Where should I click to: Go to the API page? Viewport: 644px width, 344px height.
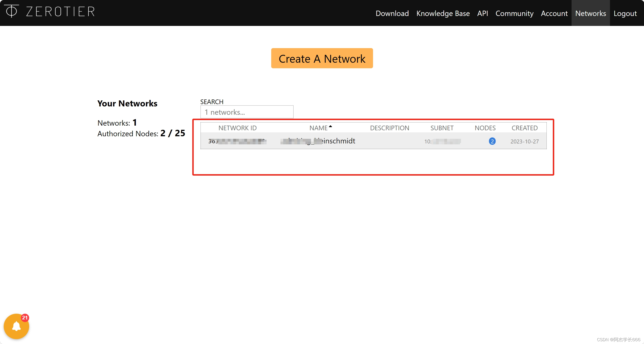[x=482, y=13]
